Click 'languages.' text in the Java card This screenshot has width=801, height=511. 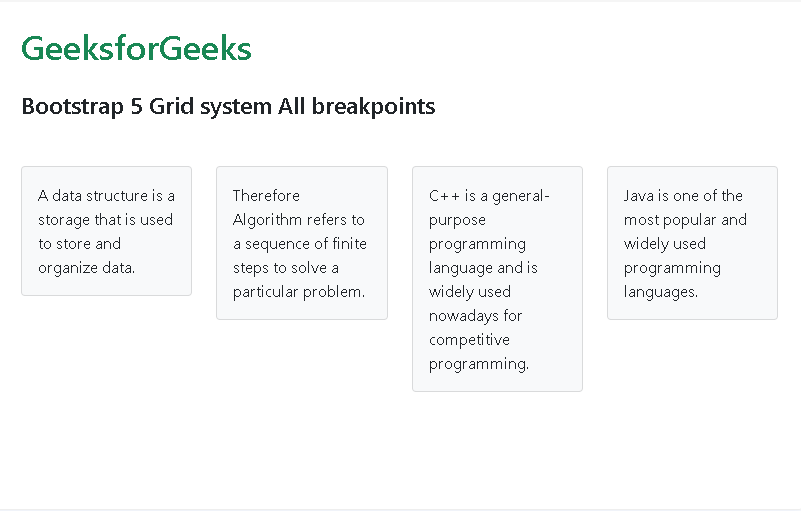click(x=660, y=292)
